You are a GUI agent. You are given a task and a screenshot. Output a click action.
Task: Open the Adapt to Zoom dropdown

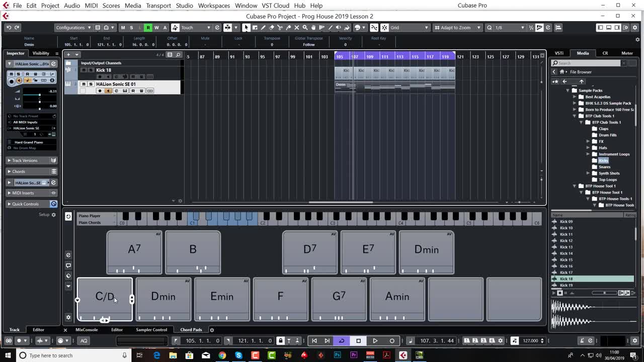458,28
